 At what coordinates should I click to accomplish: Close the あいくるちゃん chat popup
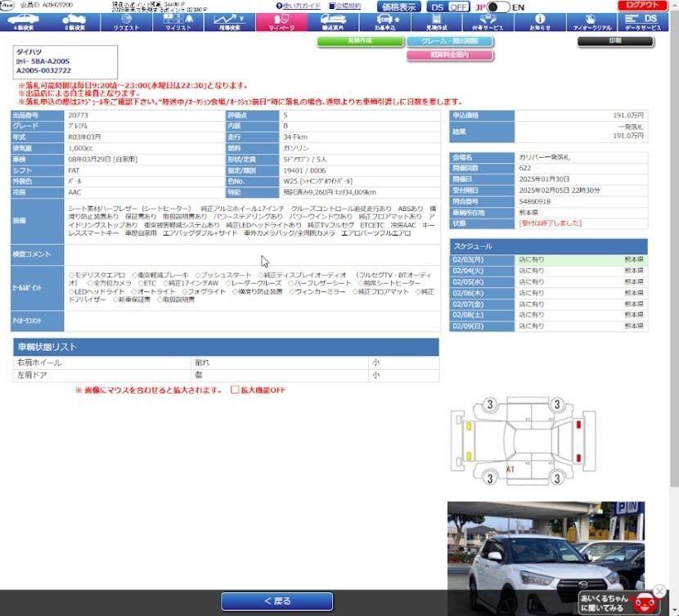659,591
